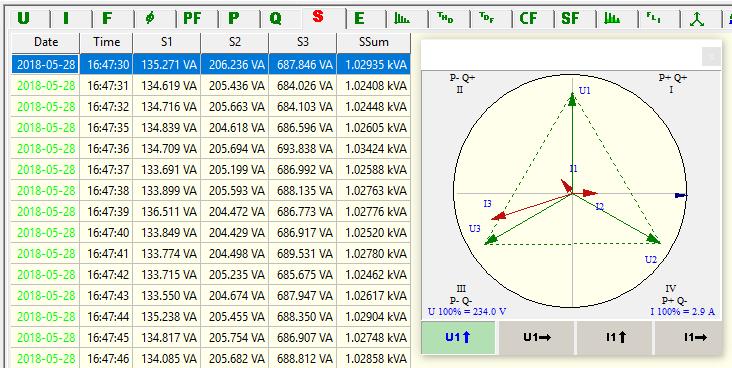Select U1 right-arrow phasor reference

tap(537, 337)
